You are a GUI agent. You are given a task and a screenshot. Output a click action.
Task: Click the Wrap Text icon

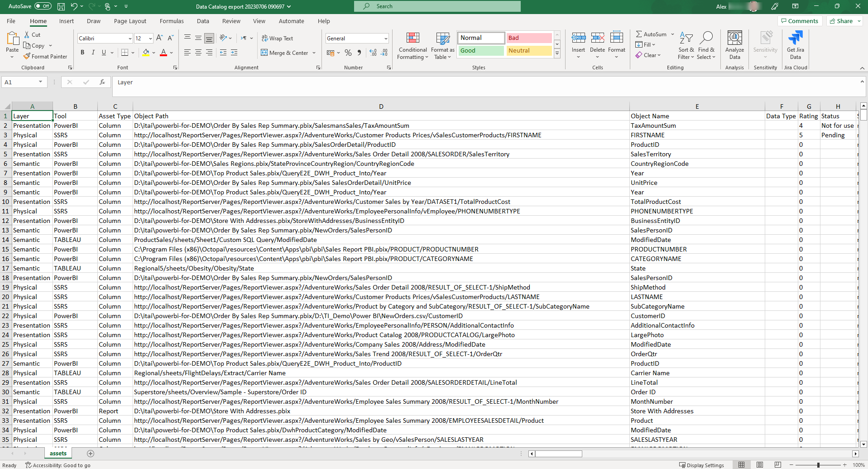point(265,39)
